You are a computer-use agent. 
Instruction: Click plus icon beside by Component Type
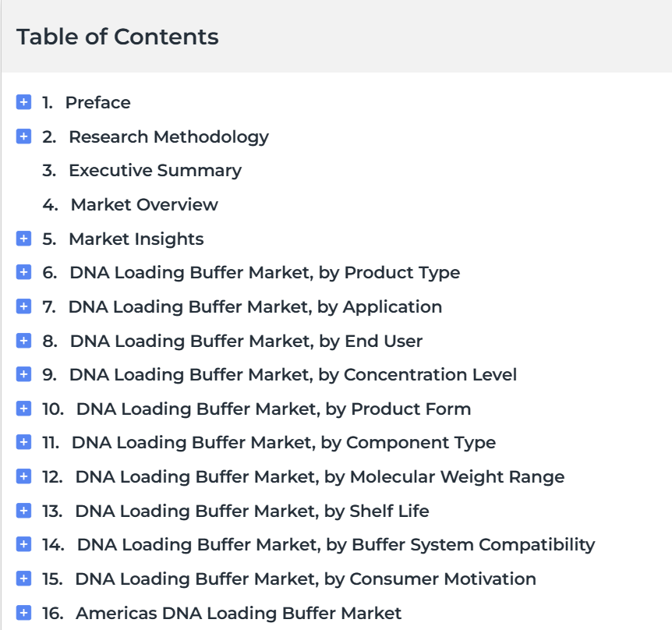click(23, 442)
